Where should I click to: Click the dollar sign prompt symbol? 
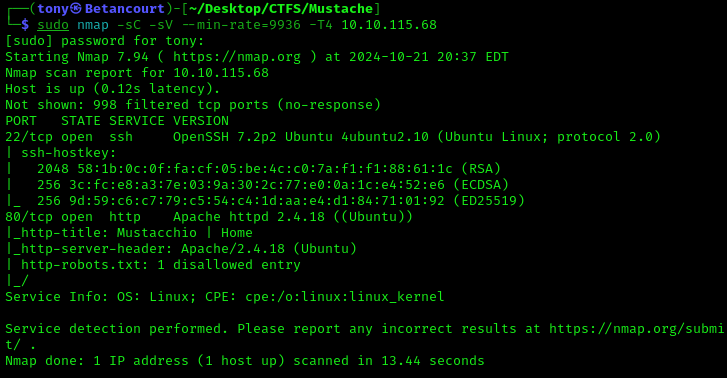pyautogui.click(x=25, y=25)
